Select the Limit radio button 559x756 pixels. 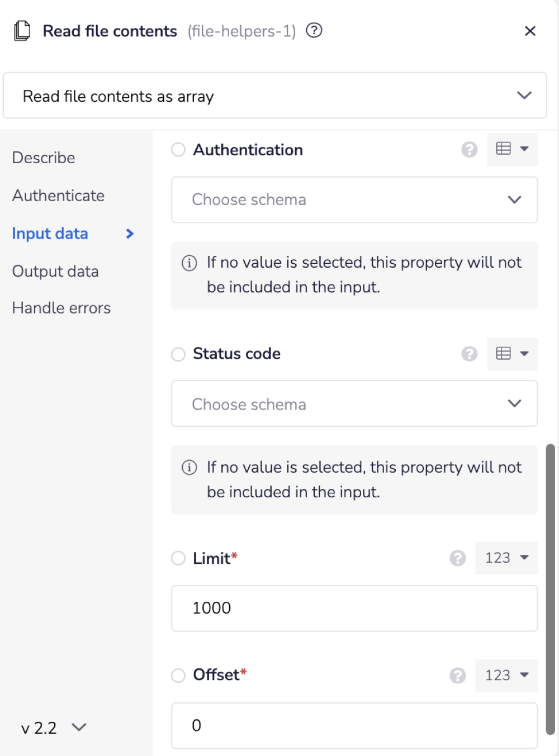[x=178, y=558]
